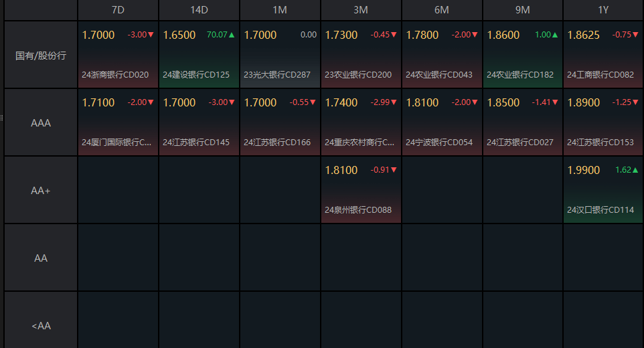Select the 3M tenor column header

point(361,10)
